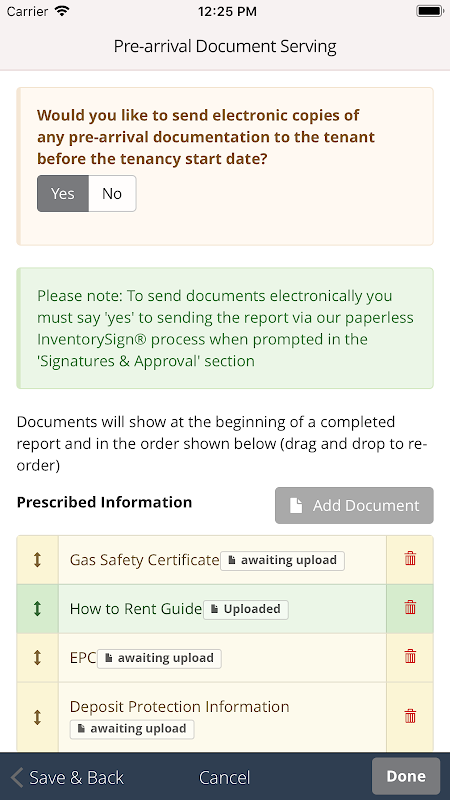This screenshot has width=450, height=800.
Task: Grab the reorder handle for Gas Safety Certificate
Action: pos(37,560)
